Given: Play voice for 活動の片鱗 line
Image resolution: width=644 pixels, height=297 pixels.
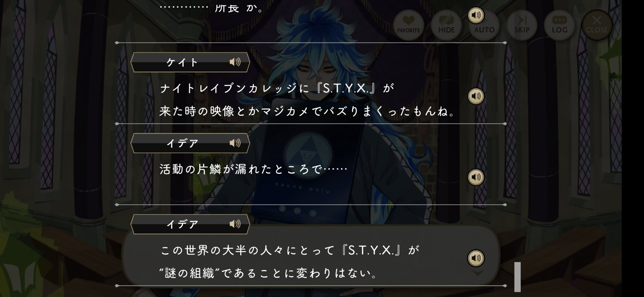Looking at the screenshot, I should pos(476,177).
